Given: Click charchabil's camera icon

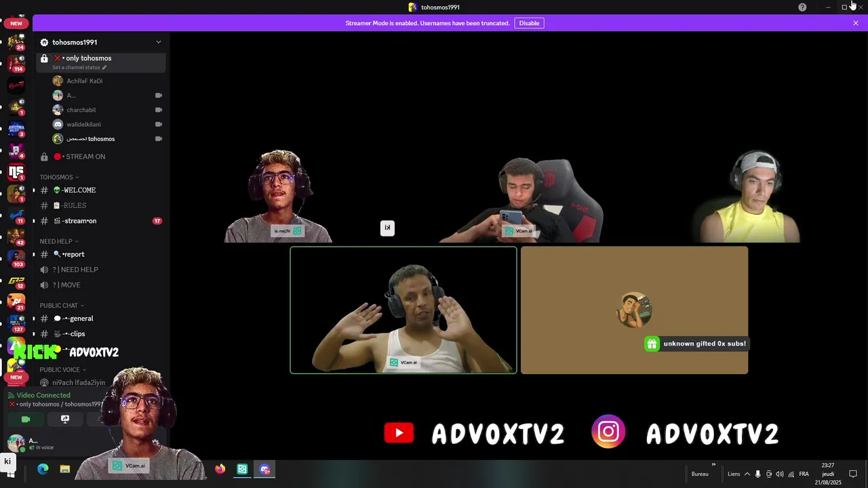Looking at the screenshot, I should pyautogui.click(x=159, y=110).
